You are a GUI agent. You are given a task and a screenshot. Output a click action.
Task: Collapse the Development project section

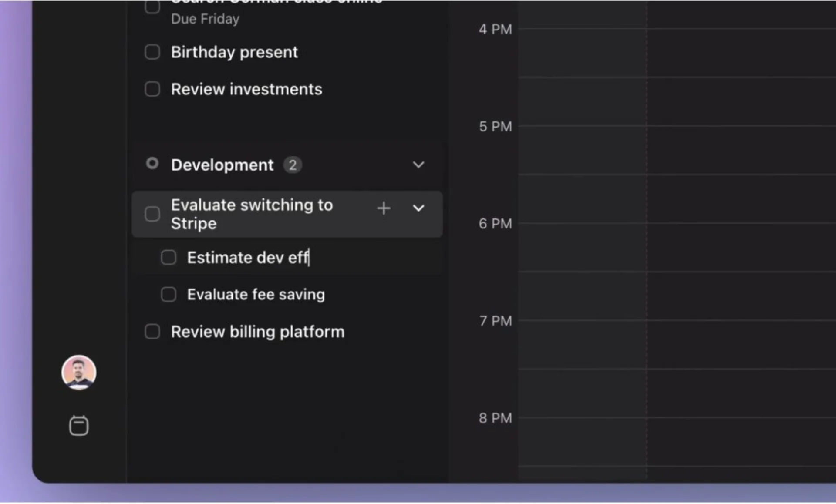click(x=418, y=165)
